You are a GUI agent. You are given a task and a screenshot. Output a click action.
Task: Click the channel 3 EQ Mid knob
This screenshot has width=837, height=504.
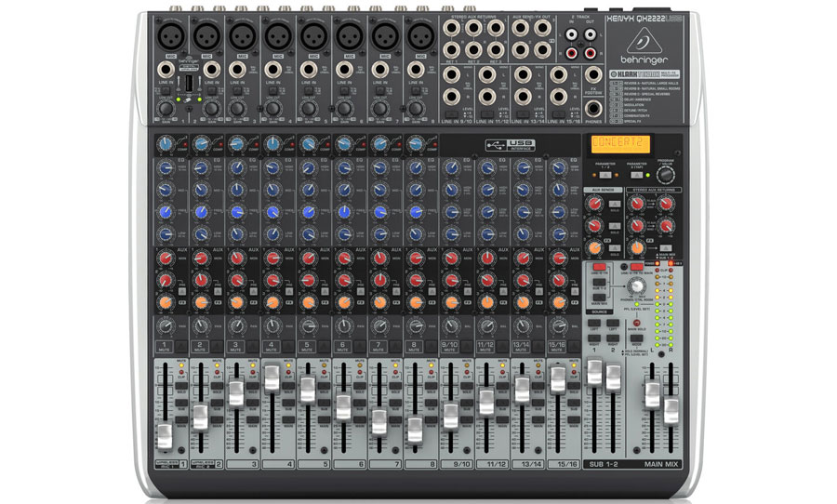[x=236, y=190]
